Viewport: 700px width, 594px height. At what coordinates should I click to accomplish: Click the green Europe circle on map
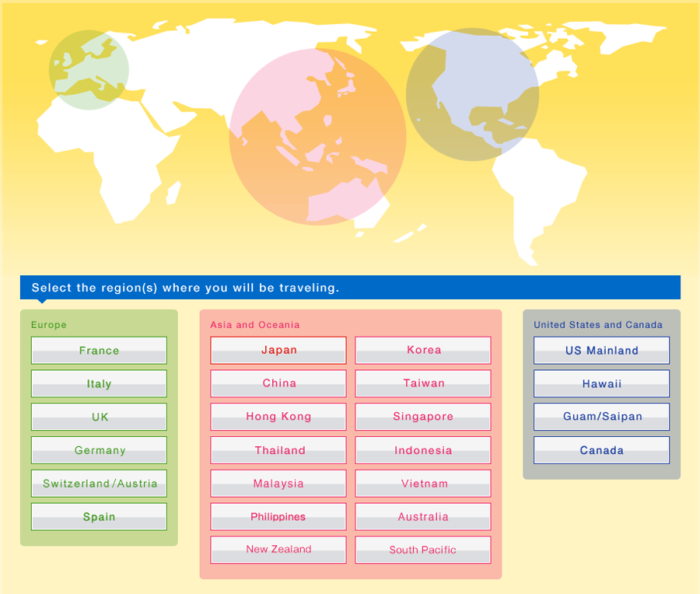click(89, 70)
